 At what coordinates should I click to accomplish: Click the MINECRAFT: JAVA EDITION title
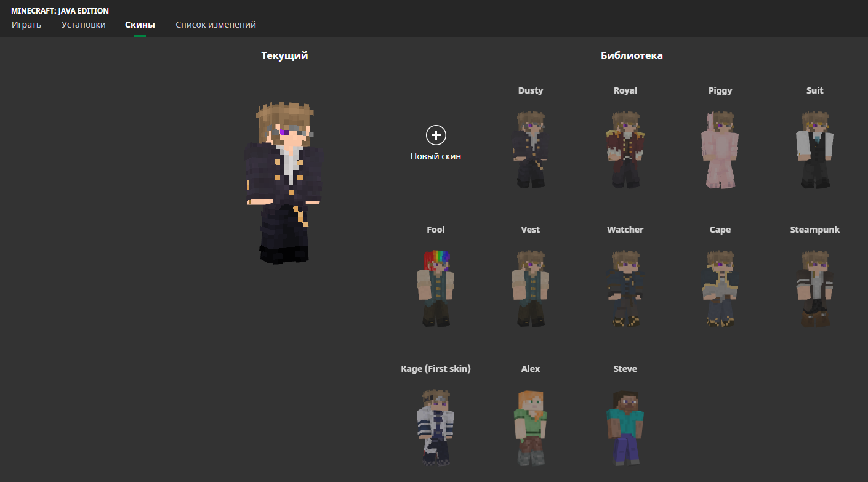60,11
